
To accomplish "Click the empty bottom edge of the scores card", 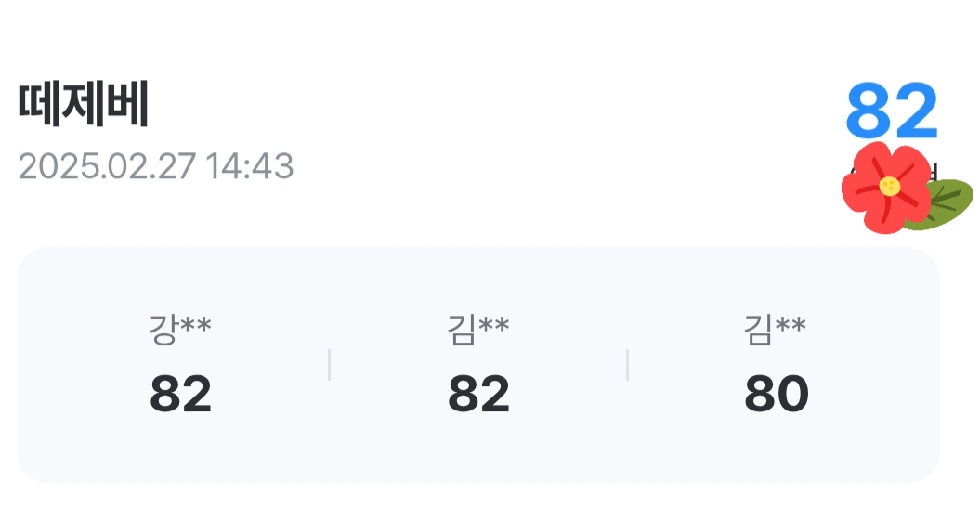I will [x=478, y=464].
